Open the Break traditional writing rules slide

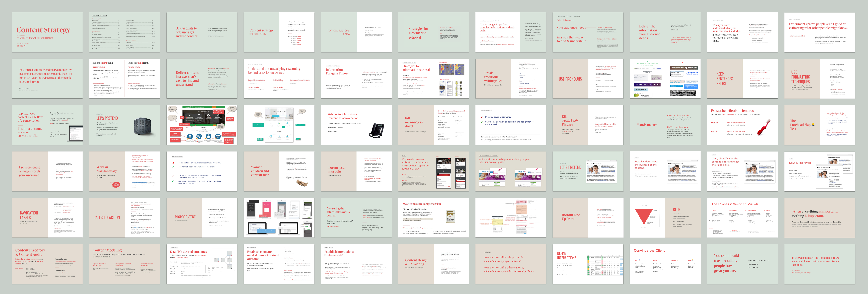click(x=511, y=79)
